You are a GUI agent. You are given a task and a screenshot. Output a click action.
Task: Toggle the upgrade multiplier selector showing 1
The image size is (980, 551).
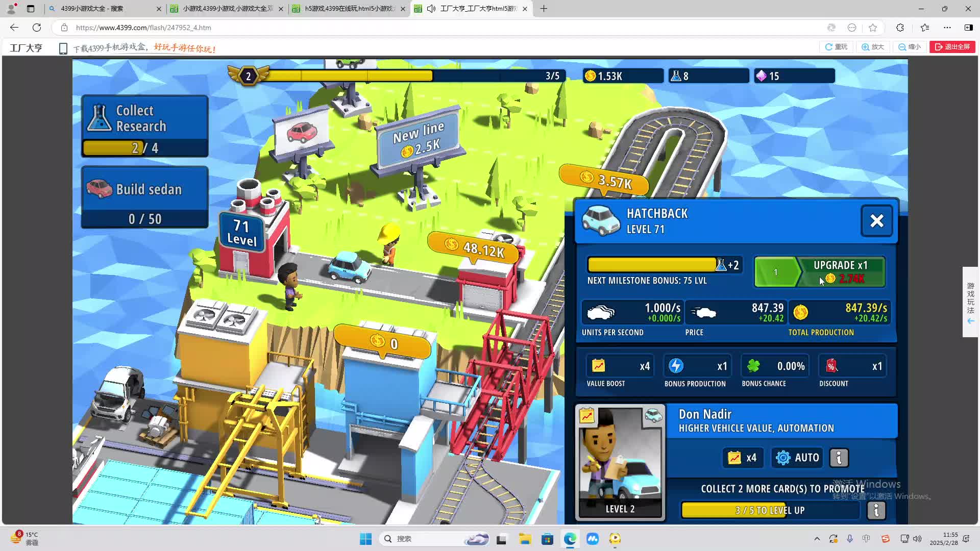click(x=775, y=272)
